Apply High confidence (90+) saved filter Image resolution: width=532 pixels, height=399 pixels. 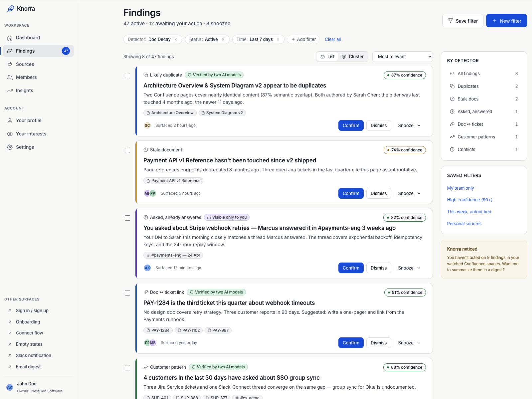point(469,200)
